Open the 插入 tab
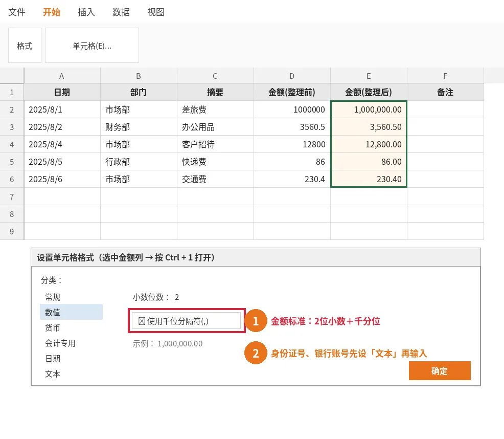 pyautogui.click(x=86, y=12)
